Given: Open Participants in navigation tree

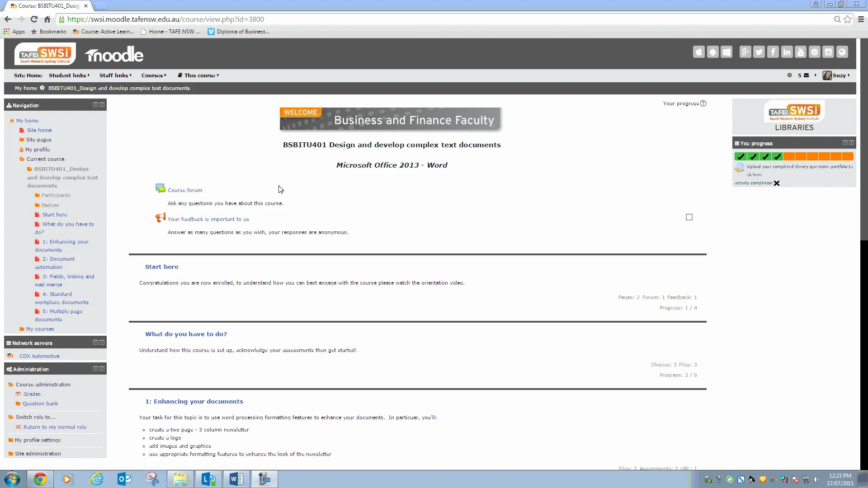Looking at the screenshot, I should [x=56, y=195].
